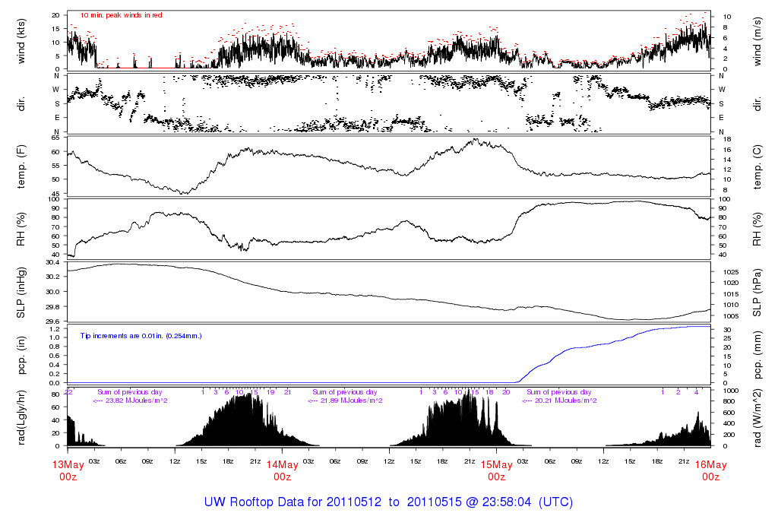Click the '1025' hPa tick value
Viewport: 778px width, 532px height.
tap(731, 272)
